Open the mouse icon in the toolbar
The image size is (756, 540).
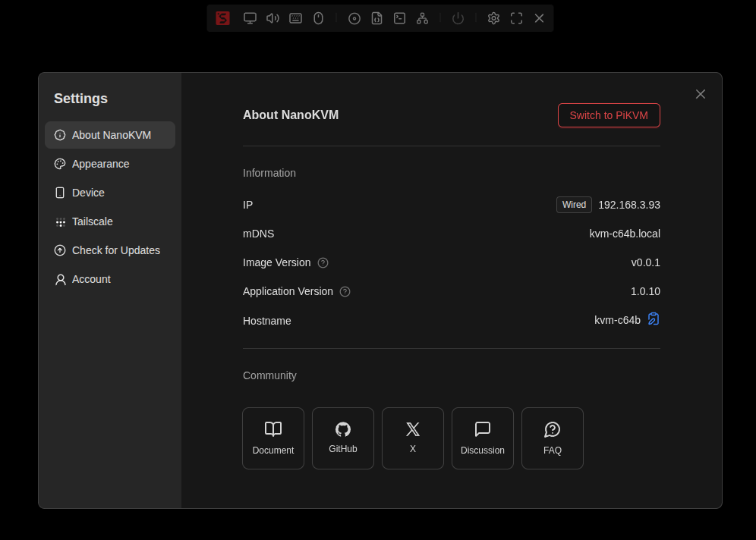[x=318, y=18]
